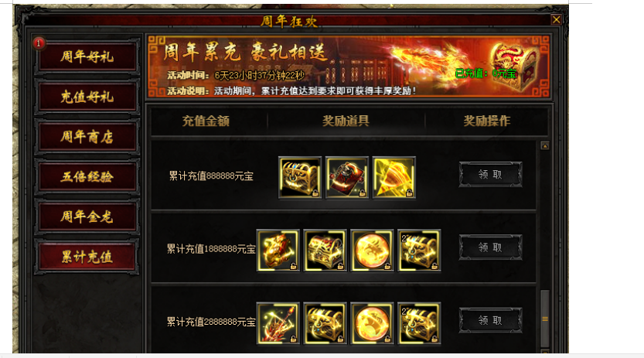This screenshot has height=358, width=644.
Task: Select the gold coin in 1888888 row
Action: click(372, 250)
